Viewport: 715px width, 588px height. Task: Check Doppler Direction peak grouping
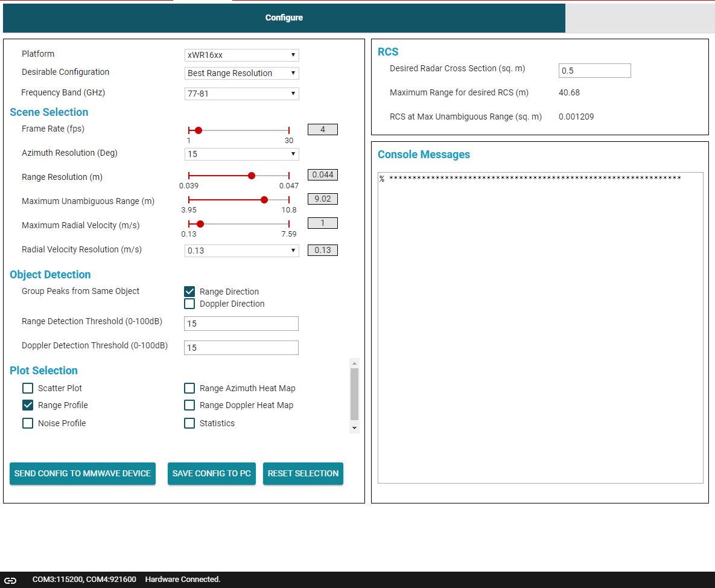(x=189, y=304)
